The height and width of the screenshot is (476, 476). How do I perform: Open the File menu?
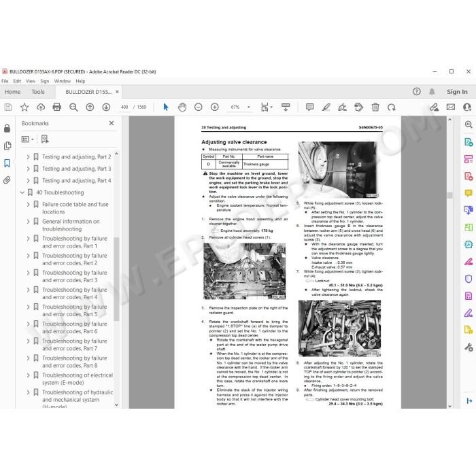click(x=5, y=81)
